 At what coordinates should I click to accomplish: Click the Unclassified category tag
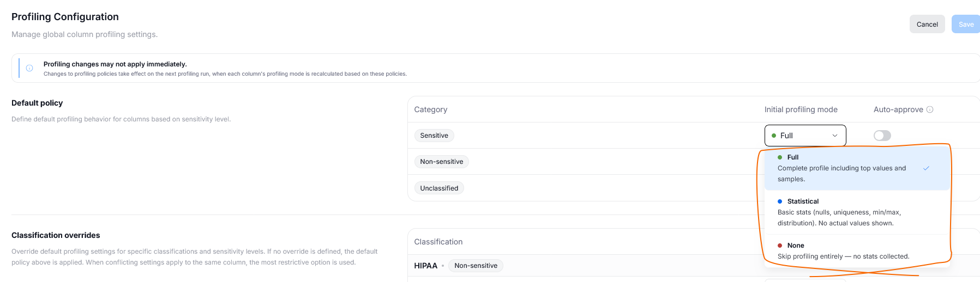tap(439, 188)
